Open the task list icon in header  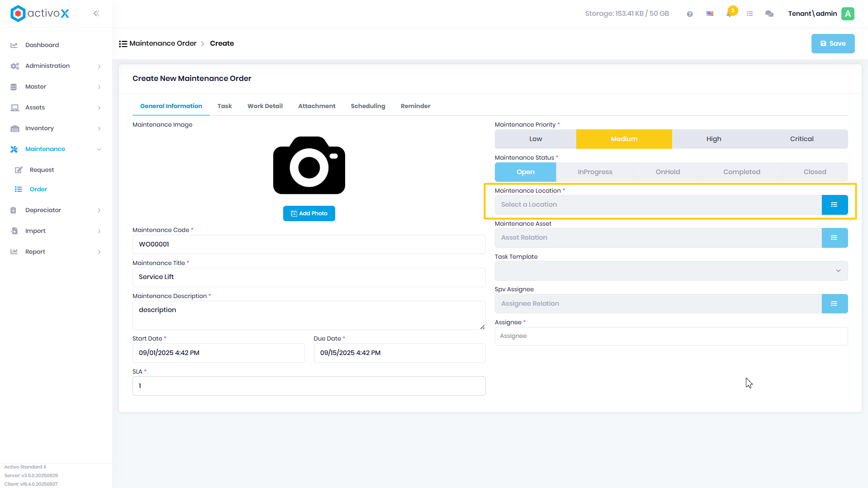coord(749,14)
